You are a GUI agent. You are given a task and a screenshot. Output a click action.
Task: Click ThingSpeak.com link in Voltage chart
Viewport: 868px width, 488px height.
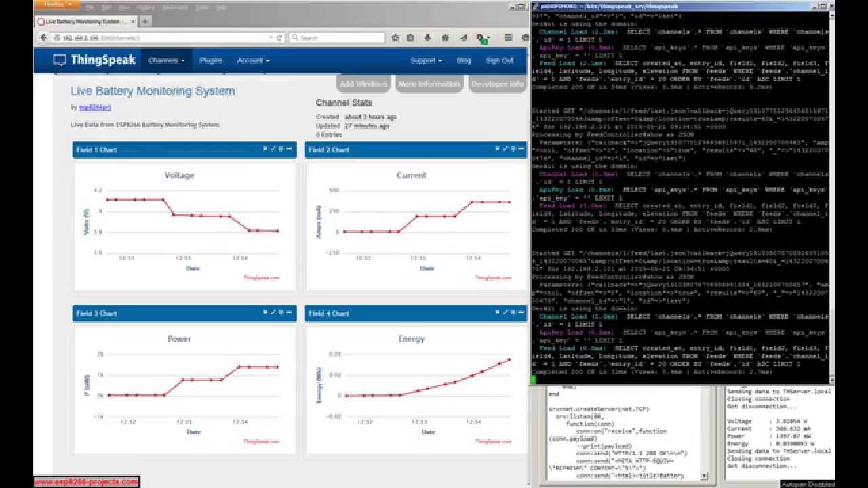[262, 278]
